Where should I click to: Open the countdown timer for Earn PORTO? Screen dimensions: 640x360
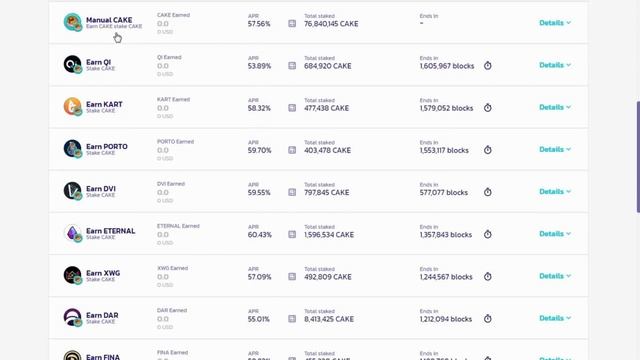[487, 150]
